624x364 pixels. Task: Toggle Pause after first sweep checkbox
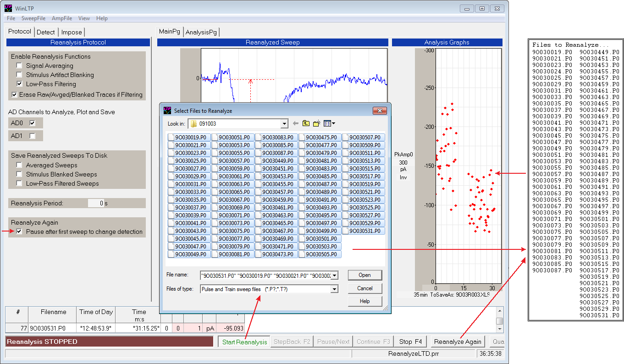19,232
